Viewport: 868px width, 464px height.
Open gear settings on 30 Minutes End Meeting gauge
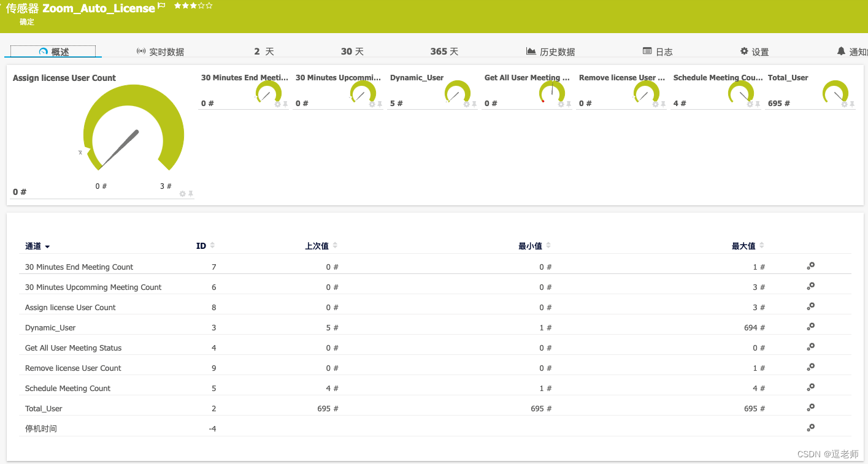277,104
